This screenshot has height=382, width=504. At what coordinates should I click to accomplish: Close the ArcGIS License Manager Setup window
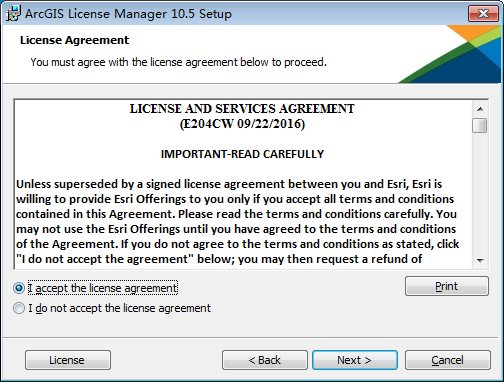(483, 13)
